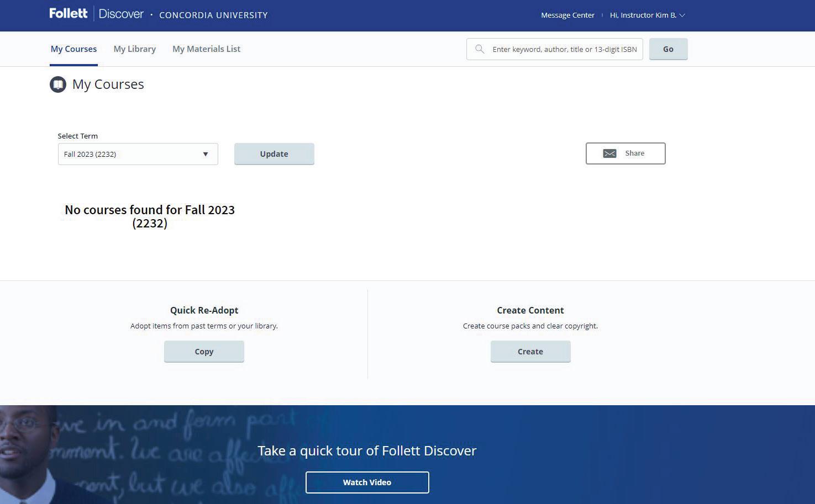The image size is (815, 504).
Task: Share courses via the Share button
Action: (x=625, y=153)
